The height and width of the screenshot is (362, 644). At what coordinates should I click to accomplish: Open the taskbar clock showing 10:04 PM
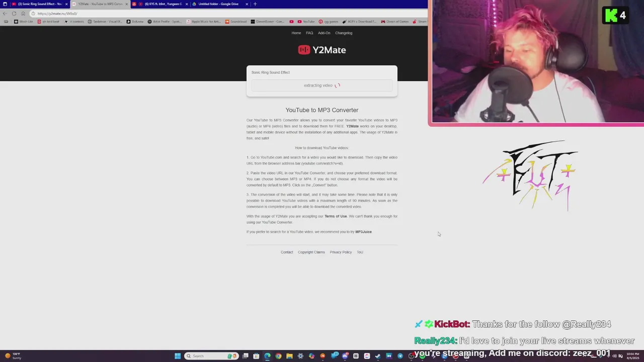(x=632, y=356)
